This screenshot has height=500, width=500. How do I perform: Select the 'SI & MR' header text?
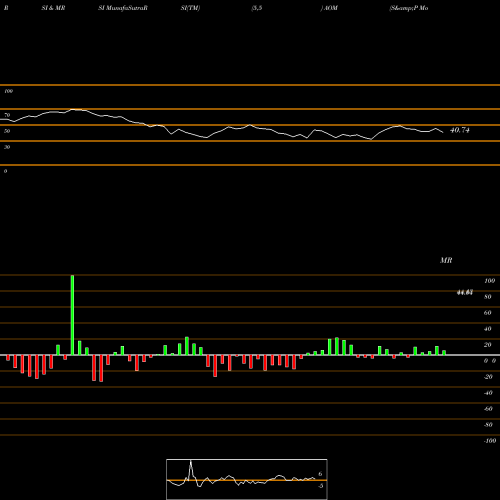pos(53,8)
